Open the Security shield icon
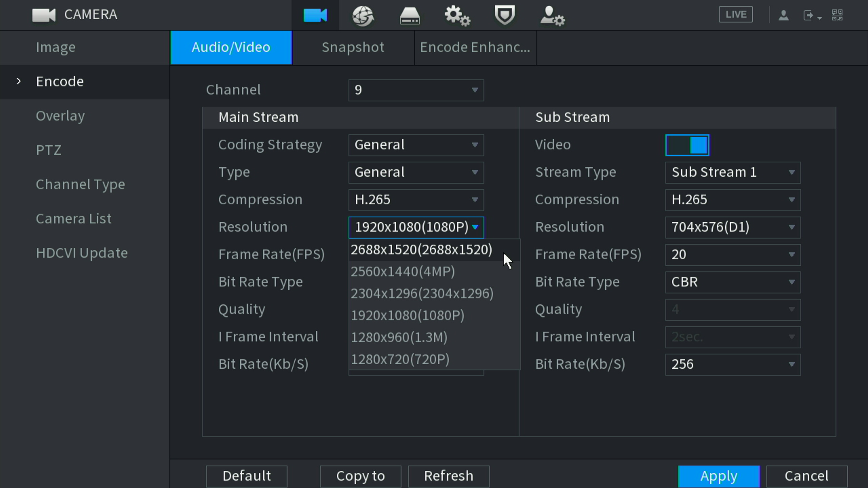868x488 pixels. pos(505,15)
